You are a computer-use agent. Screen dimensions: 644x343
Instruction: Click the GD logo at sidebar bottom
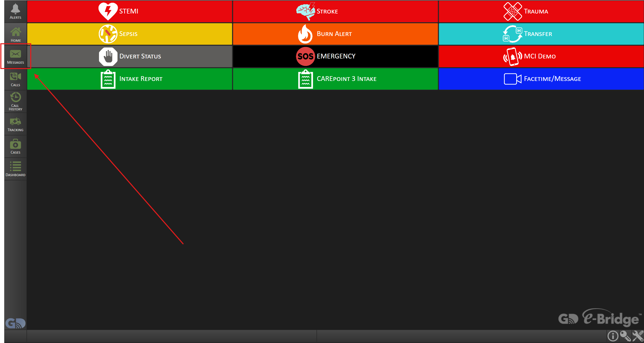pos(15,323)
